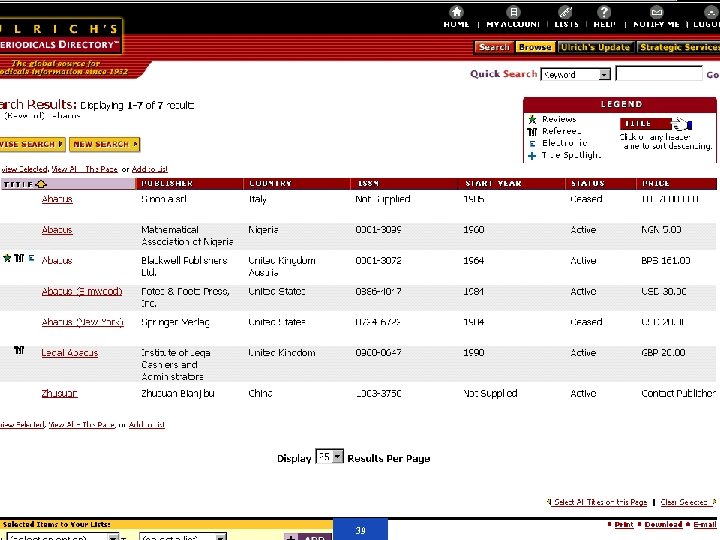Open the Lists icon in top navigation

point(565,12)
